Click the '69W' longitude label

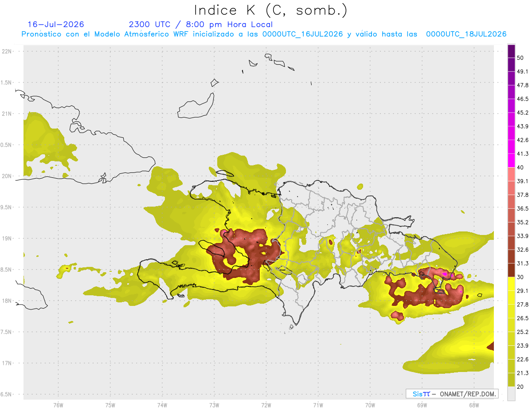(422, 405)
